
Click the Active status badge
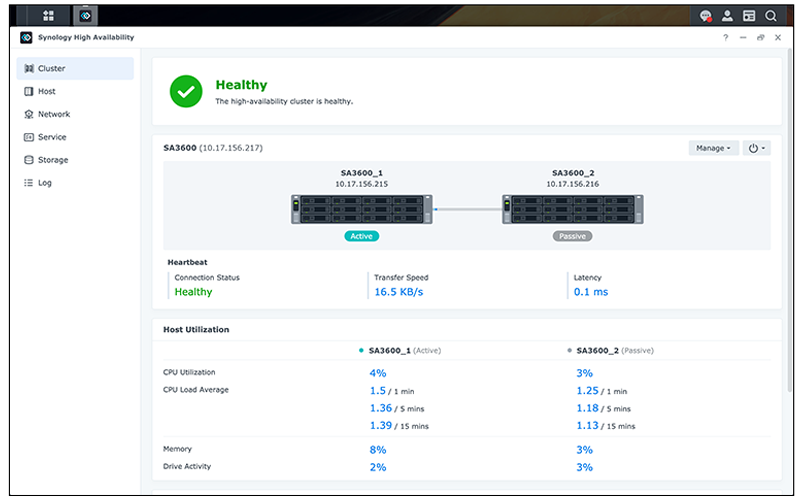tap(361, 236)
